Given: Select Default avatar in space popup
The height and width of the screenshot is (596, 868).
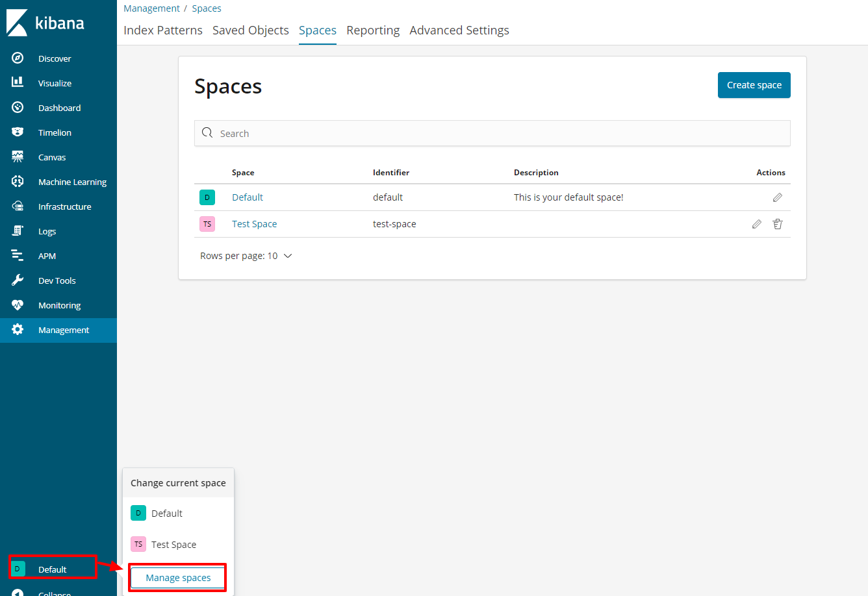Looking at the screenshot, I should coord(138,513).
